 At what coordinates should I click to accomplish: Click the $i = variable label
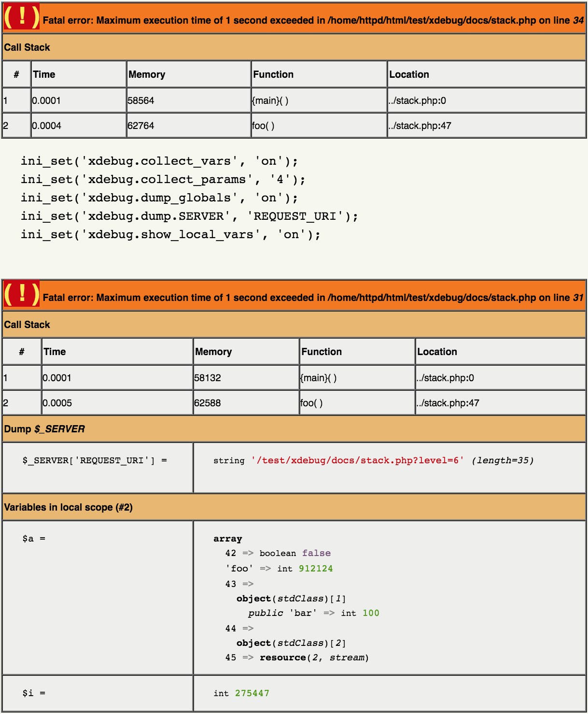coord(34,693)
